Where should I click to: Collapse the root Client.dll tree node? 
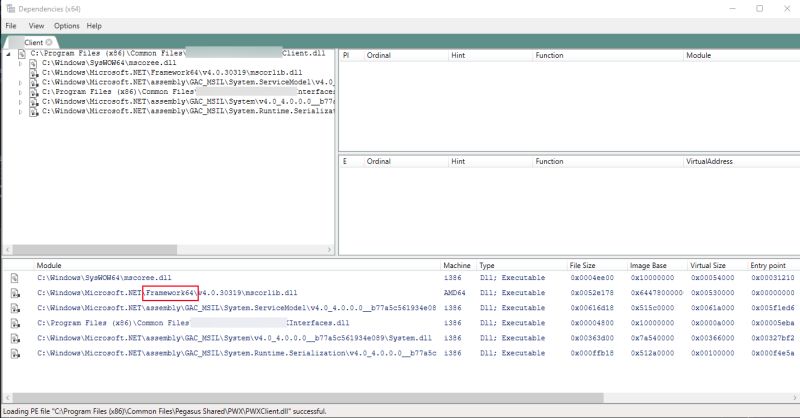[x=8, y=54]
